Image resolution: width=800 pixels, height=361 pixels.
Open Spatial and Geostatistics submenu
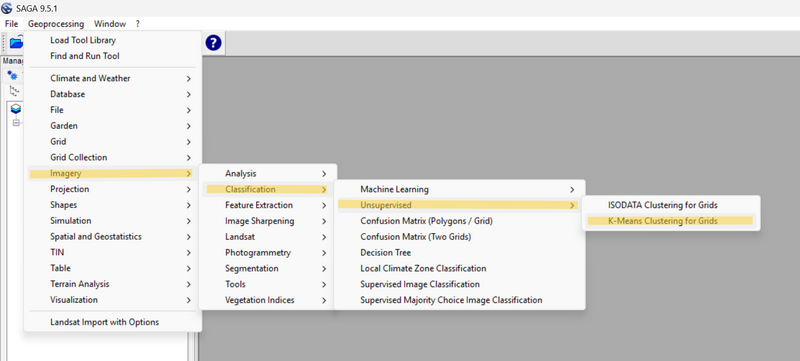pyautogui.click(x=112, y=237)
